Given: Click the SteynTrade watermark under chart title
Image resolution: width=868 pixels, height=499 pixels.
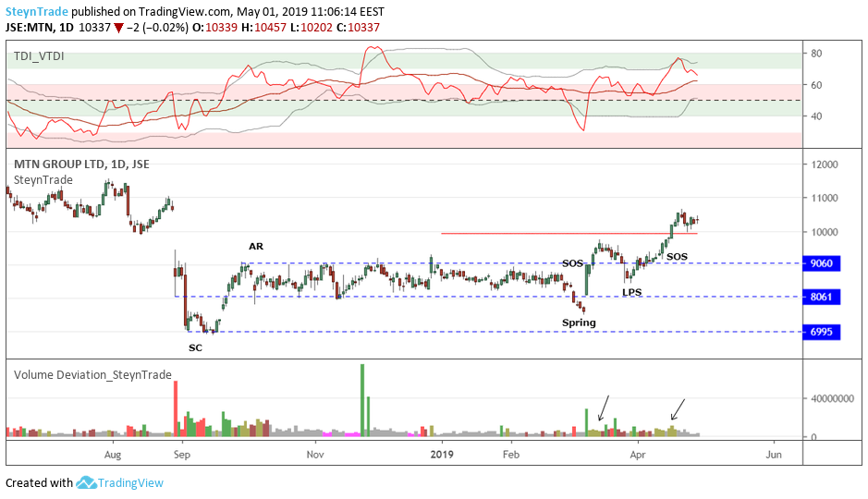Looking at the screenshot, I should [43, 180].
